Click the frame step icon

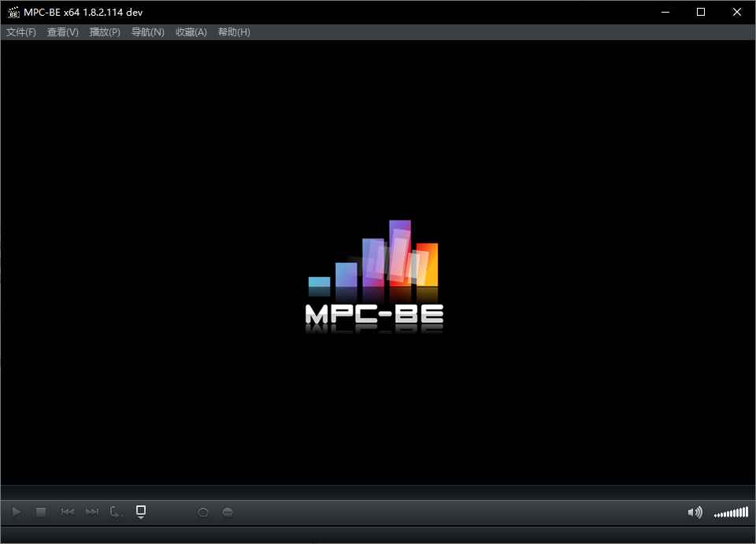[115, 511]
